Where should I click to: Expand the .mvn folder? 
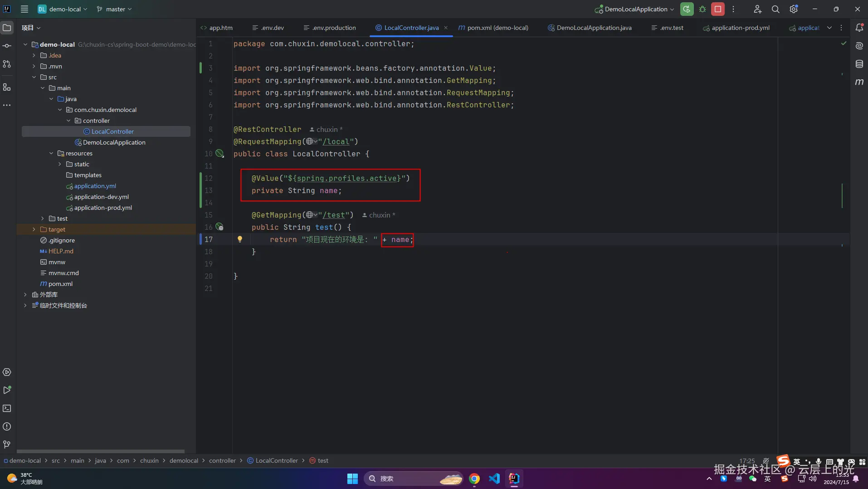(34, 66)
